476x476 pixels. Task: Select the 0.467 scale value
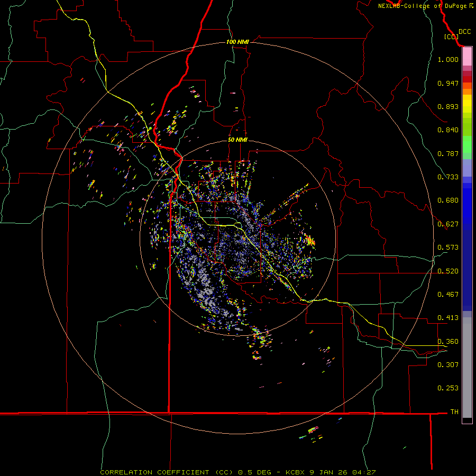[x=448, y=295]
